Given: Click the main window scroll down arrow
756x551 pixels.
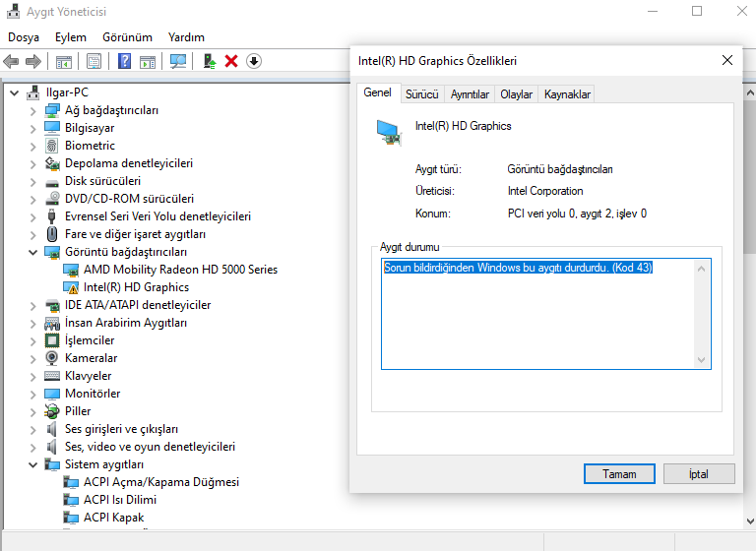Looking at the screenshot, I should point(750,520).
